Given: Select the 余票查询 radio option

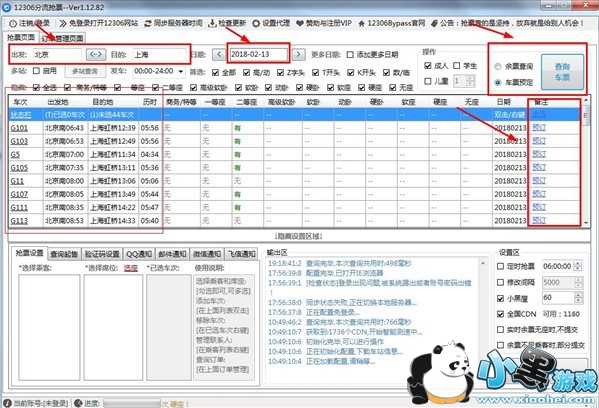Looking at the screenshot, I should coord(498,66).
